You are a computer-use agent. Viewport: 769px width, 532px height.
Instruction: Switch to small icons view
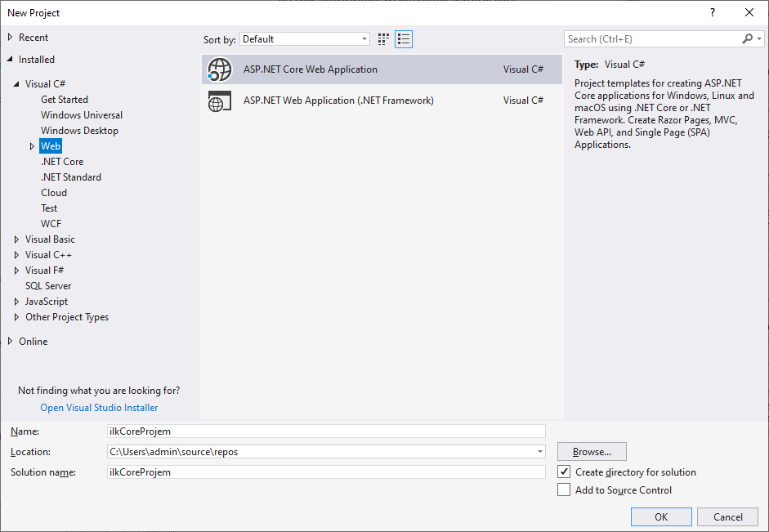click(x=383, y=39)
